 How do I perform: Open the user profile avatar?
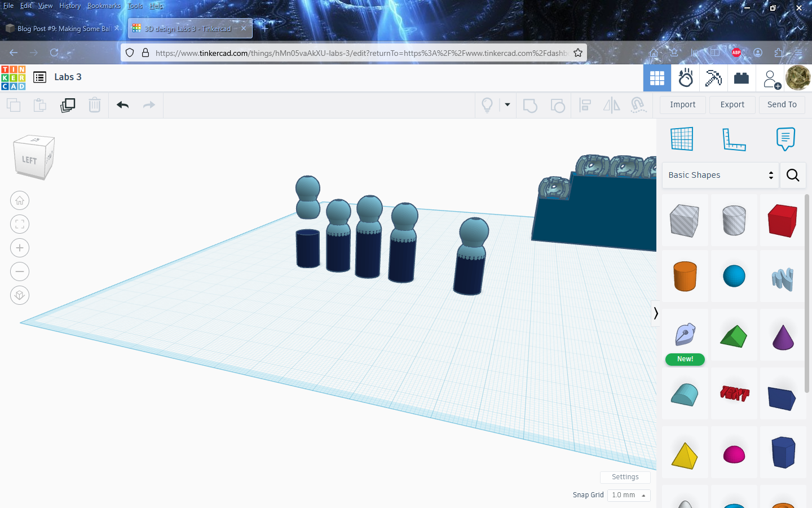pyautogui.click(x=798, y=78)
